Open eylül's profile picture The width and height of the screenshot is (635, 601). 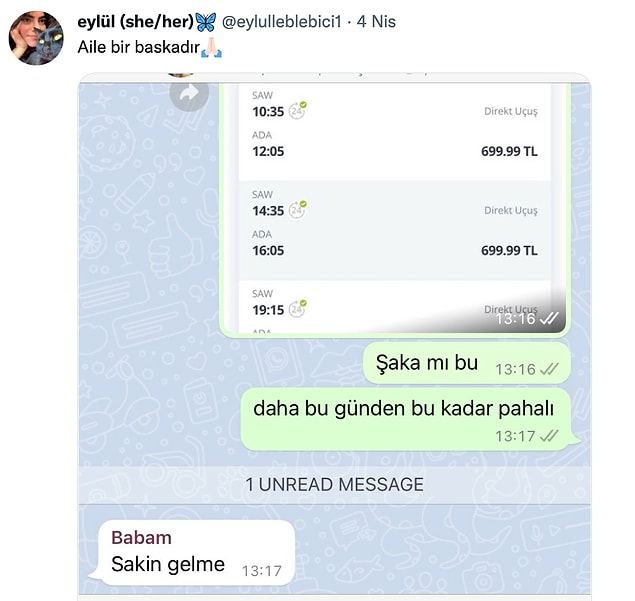pyautogui.click(x=36, y=38)
